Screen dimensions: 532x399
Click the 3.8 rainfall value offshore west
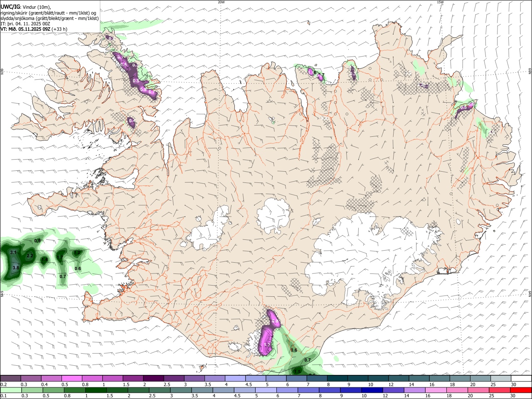pyautogui.click(x=16, y=268)
